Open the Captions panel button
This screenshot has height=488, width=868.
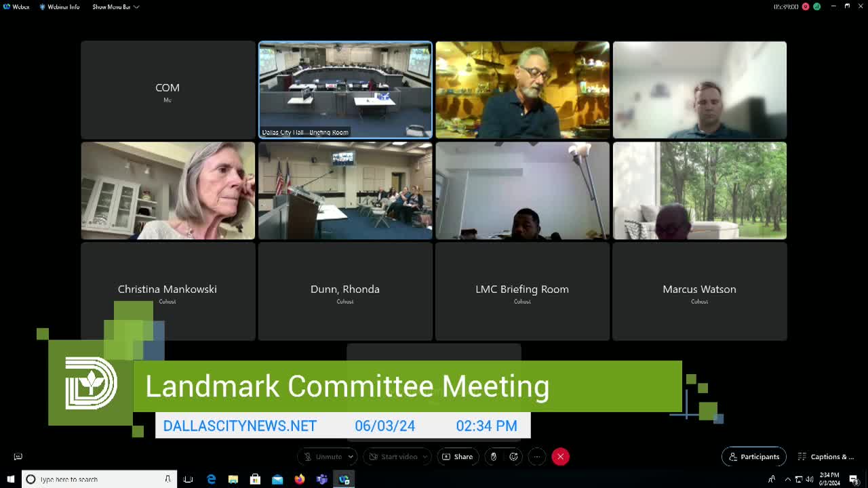825,457
